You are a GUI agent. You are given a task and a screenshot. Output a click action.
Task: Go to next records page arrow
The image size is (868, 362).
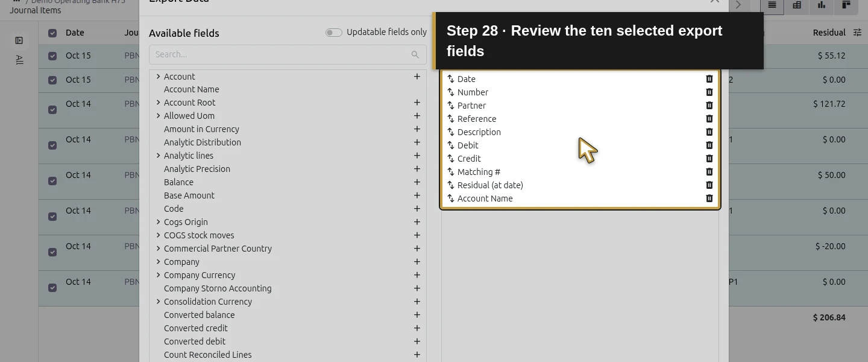pos(738,5)
